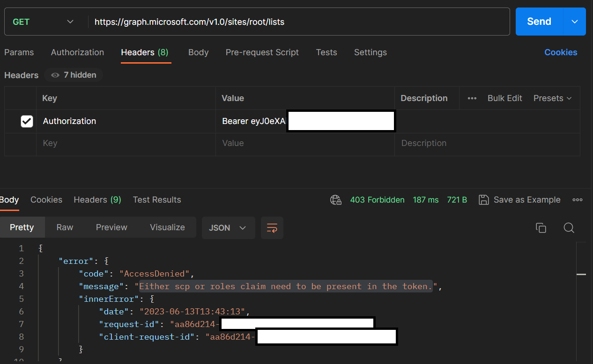Open the Pre-request Script tab
The height and width of the screenshot is (364, 593).
click(x=262, y=52)
